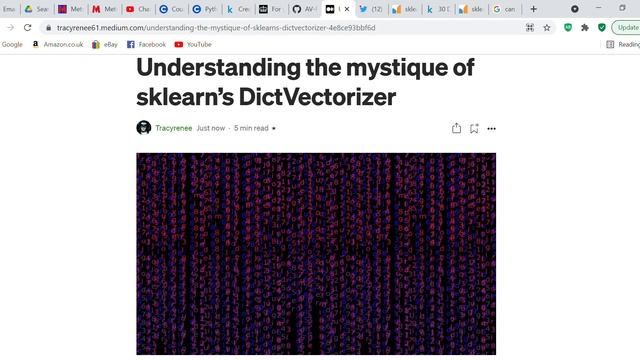Click the green checkmark shield extension icon

click(602, 27)
